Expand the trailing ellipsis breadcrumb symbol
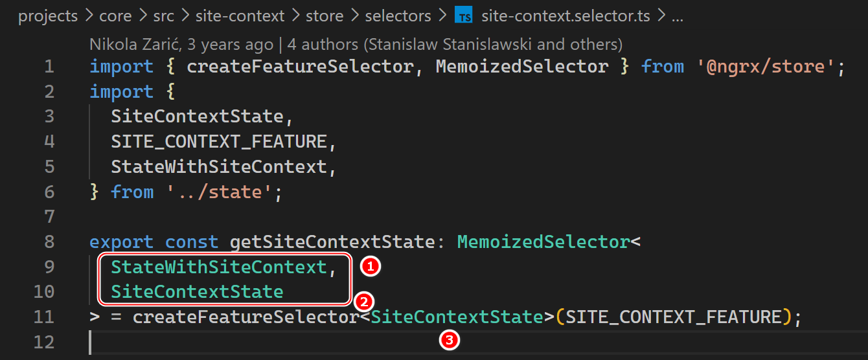 pos(678,16)
